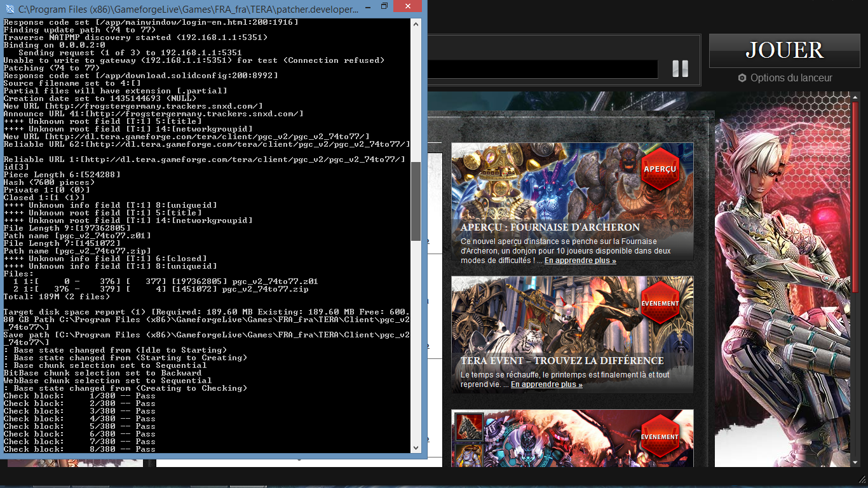Click the EVENEMENT badge on the TERA Event card
The height and width of the screenshot is (488, 868).
(x=660, y=303)
